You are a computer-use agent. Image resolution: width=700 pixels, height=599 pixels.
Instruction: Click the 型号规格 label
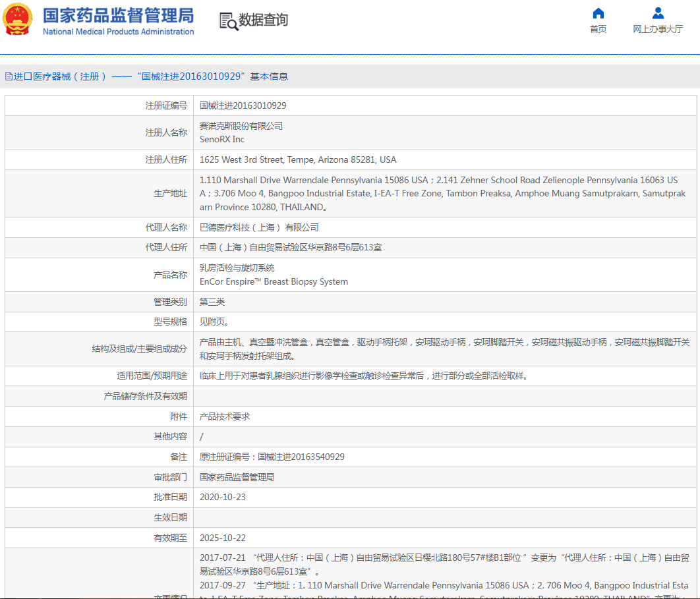click(x=171, y=322)
